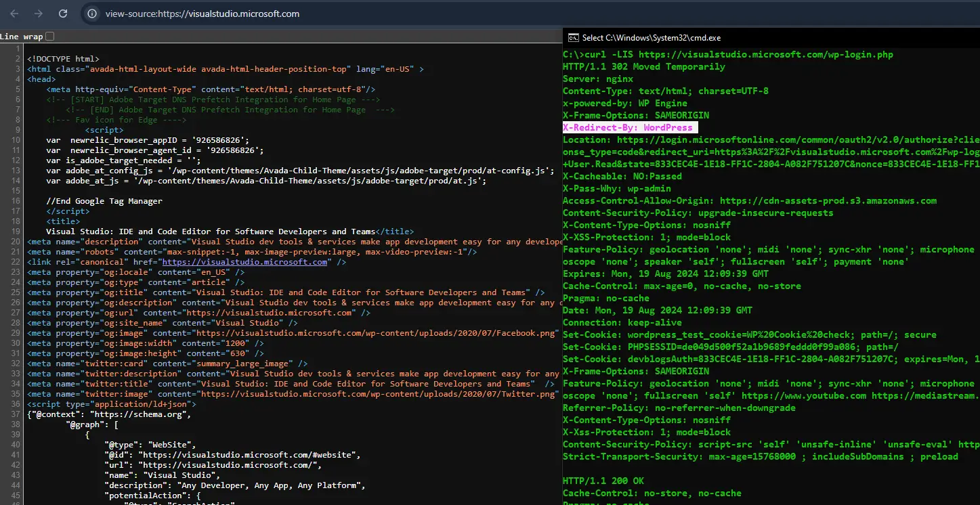
Task: Open the canonical https://visualstudio.microsoft.com link
Action: pyautogui.click(x=244, y=262)
